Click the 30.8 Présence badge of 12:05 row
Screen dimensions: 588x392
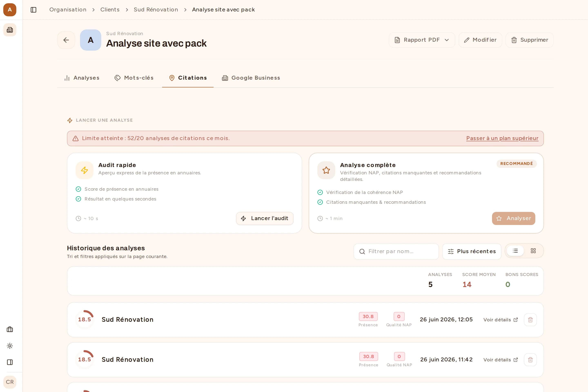tap(368, 316)
